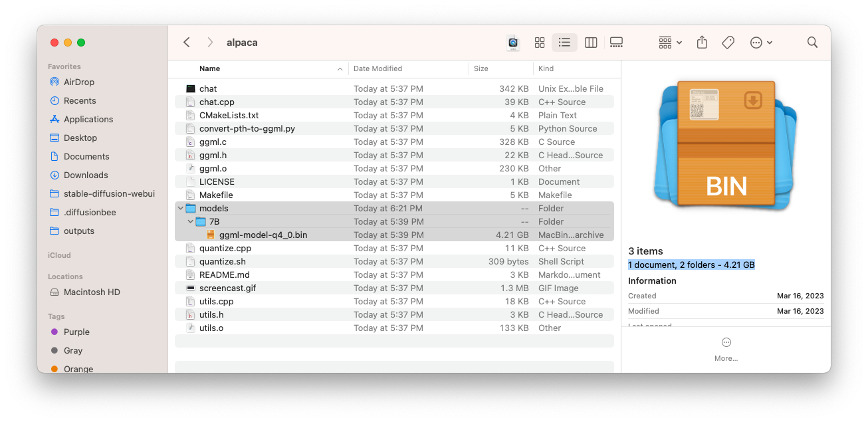Open the Action ellipsis dropdown menu

pyautogui.click(x=761, y=43)
